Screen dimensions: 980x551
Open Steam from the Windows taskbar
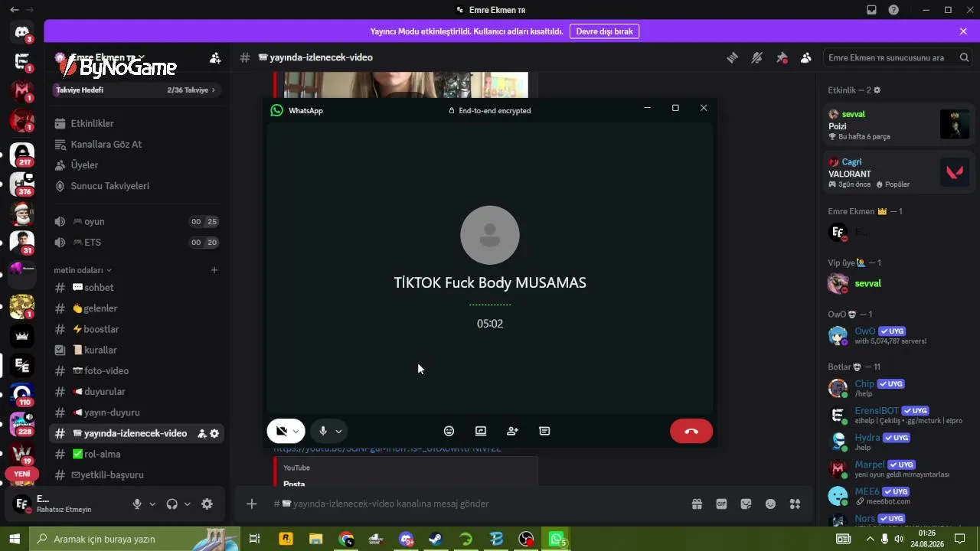pyautogui.click(x=436, y=539)
